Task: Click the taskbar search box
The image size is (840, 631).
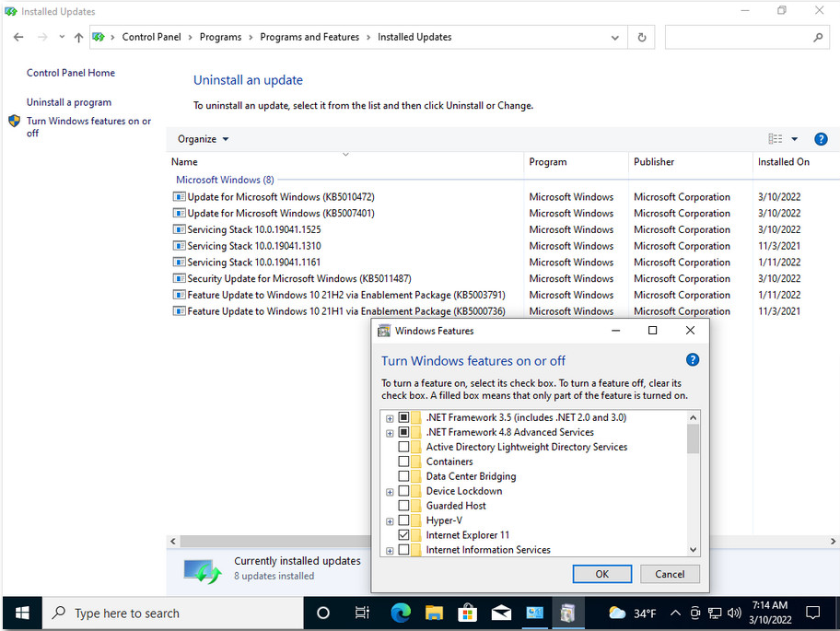Action: (x=172, y=613)
